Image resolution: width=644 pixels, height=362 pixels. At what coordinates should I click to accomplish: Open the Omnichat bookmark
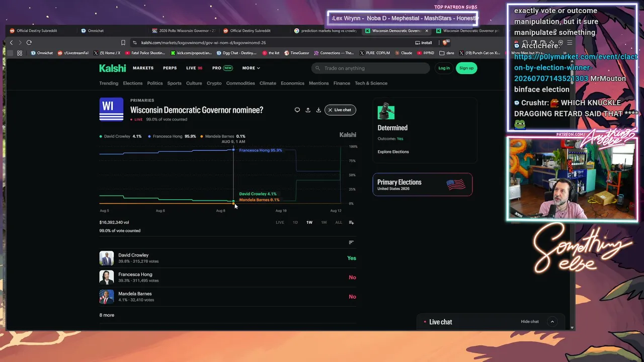tap(42, 53)
